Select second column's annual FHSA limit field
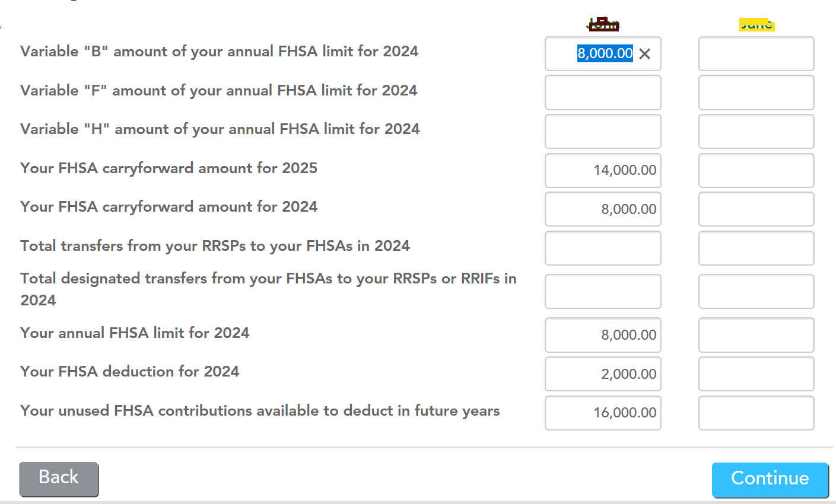 756,335
